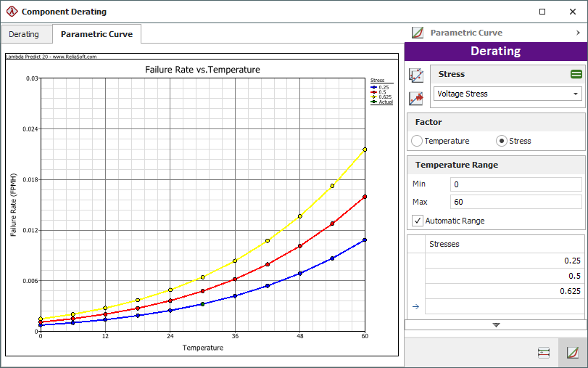Click the blue arrow new-row indicator
Screen dimensions: 588x368
415,306
